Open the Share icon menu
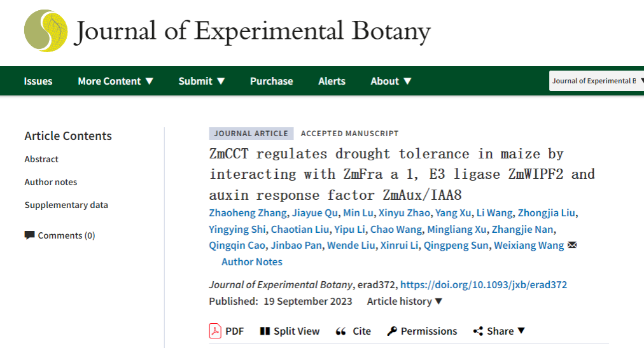This screenshot has height=348, width=644. coord(478,331)
